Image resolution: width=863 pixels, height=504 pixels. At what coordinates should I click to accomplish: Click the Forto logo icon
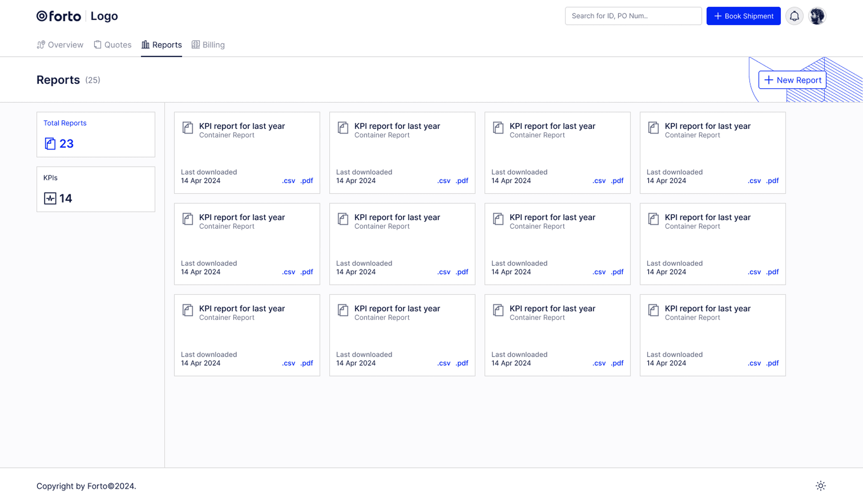(42, 16)
